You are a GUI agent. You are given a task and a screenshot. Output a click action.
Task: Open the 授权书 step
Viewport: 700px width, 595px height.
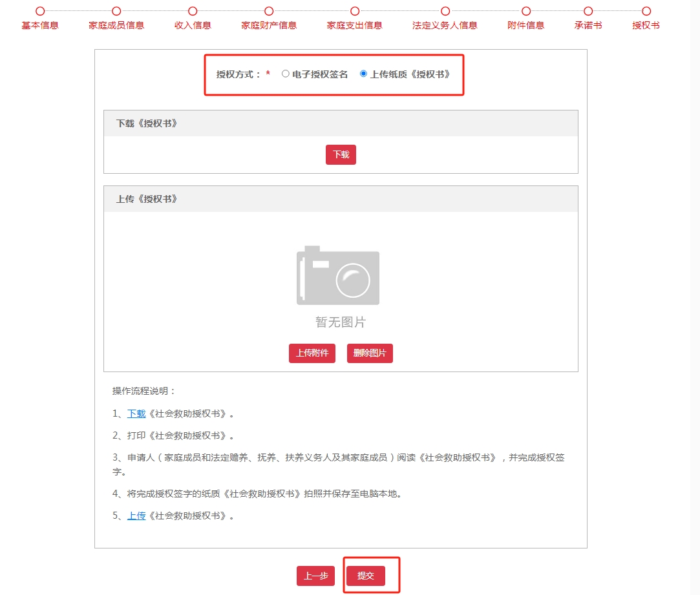point(645,10)
